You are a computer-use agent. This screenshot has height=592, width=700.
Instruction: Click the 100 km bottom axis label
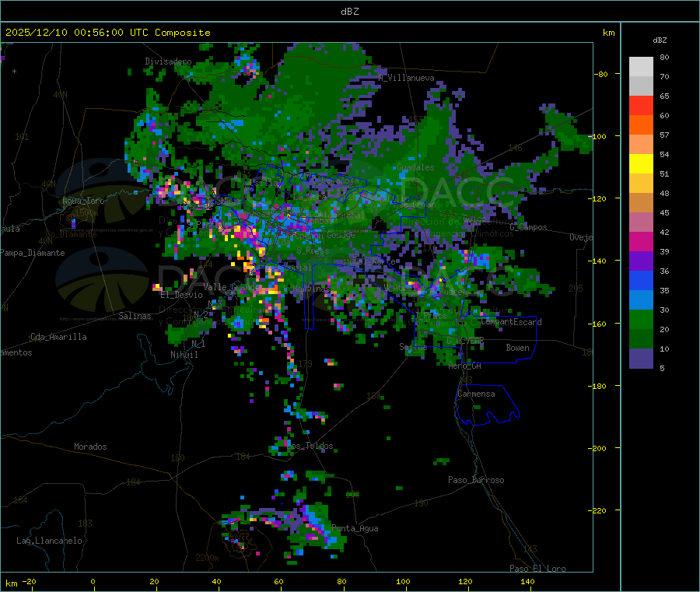pos(403,581)
